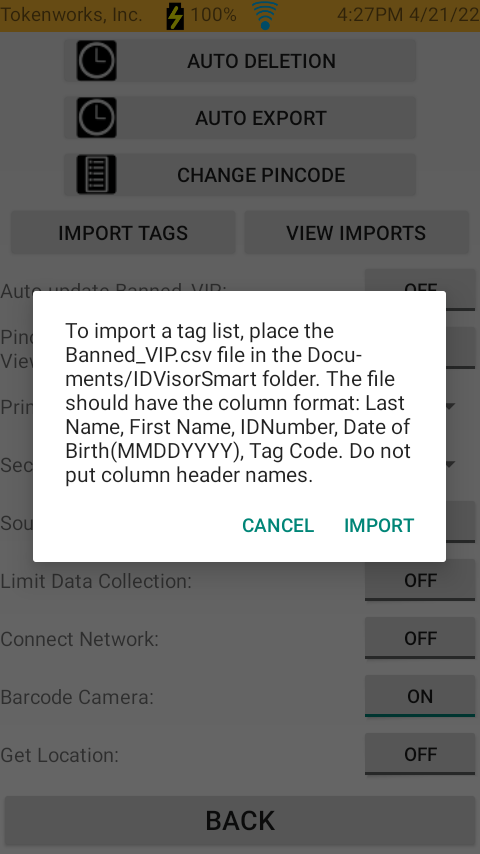Tap the battery charging icon in status bar
480x854 pixels.
click(x=175, y=15)
